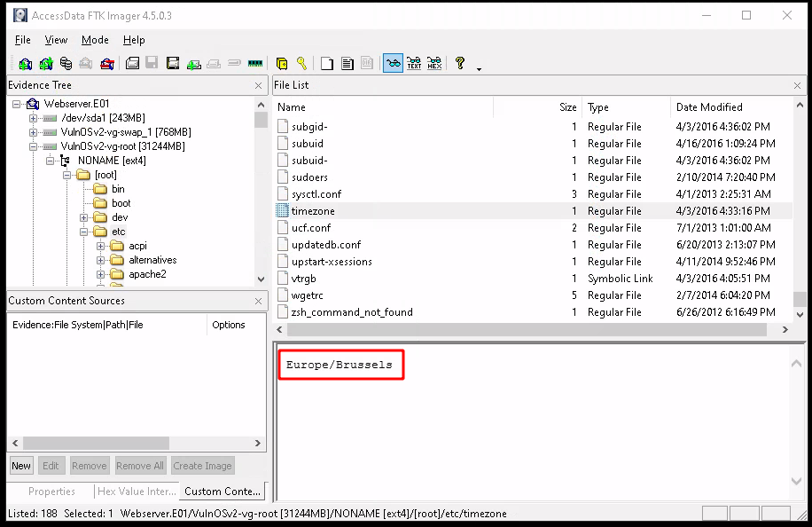
Task: Click the Obtain Protected Files icon
Action: coord(282,64)
